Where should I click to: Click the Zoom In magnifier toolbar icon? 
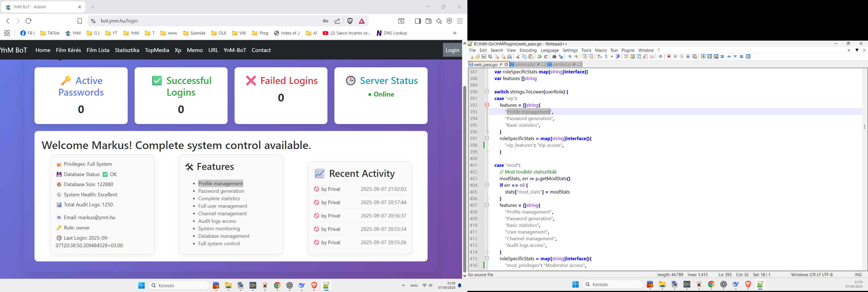click(569, 57)
